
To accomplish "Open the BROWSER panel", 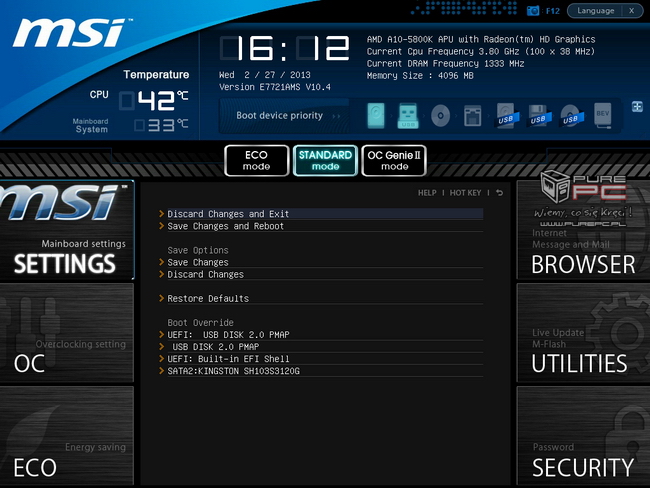I will pos(583,230).
